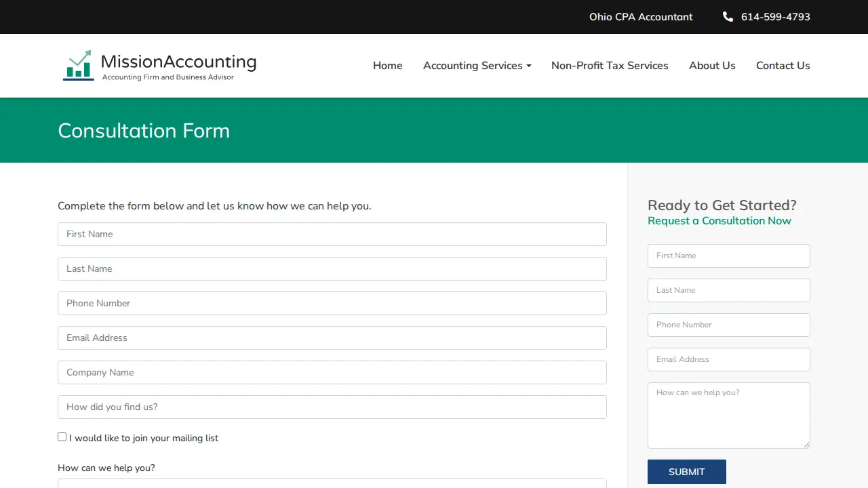This screenshot has height=488, width=868.
Task: Click the MissionAccounting brand name text
Action: tap(178, 62)
